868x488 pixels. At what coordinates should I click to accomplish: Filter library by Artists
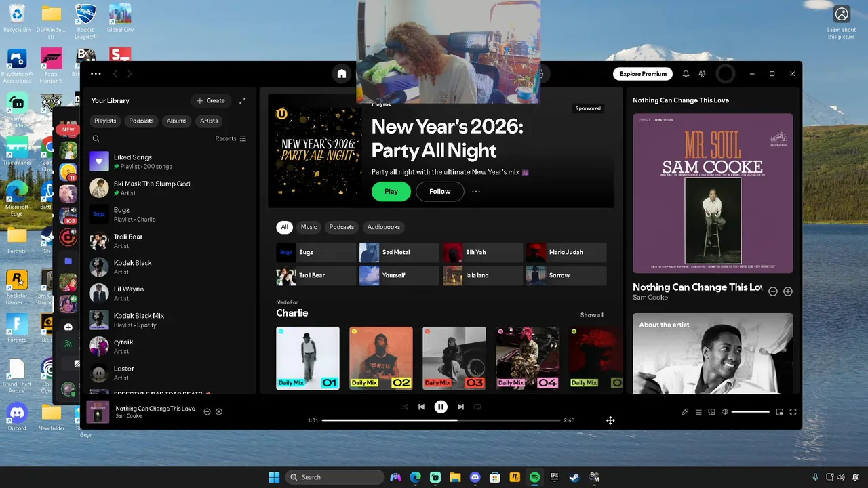point(209,121)
